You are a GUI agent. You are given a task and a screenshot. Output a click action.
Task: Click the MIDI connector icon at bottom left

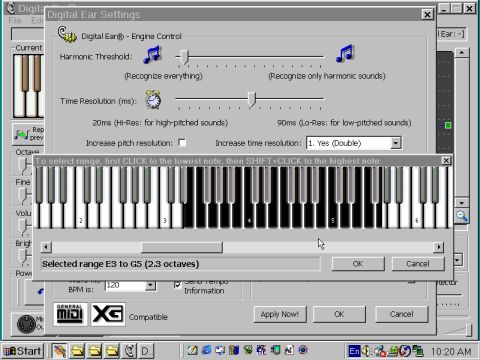(26, 324)
